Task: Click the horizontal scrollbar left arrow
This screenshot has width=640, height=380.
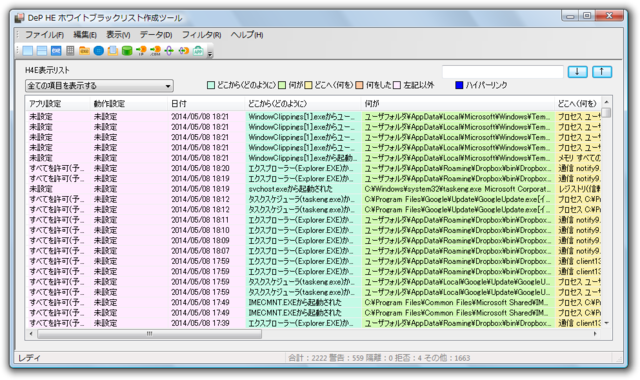Action: pyautogui.click(x=31, y=334)
